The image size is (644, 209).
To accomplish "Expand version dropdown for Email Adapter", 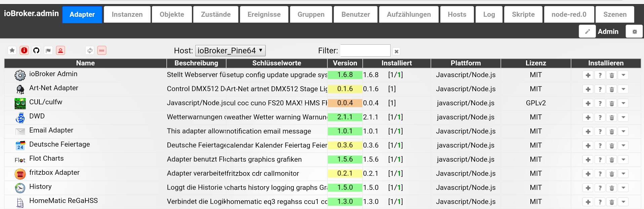I will 623,132.
